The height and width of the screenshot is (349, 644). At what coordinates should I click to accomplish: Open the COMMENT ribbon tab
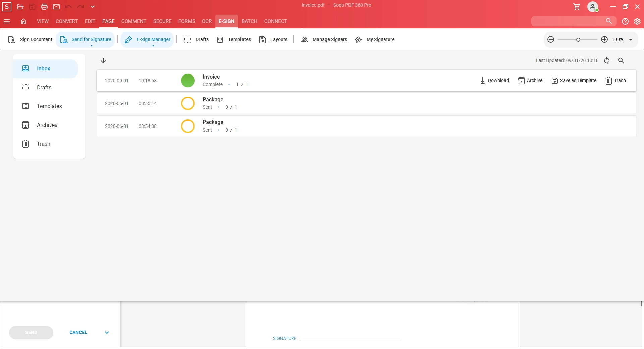click(x=134, y=21)
